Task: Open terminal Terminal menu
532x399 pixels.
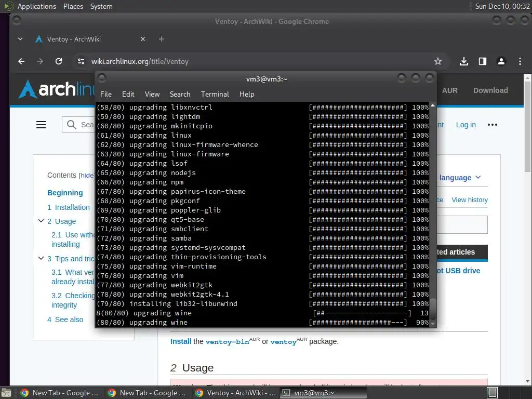Action: pos(215,95)
